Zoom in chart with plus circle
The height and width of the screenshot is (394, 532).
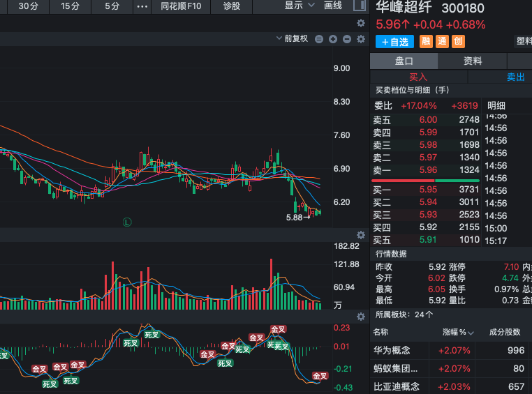tap(333, 39)
